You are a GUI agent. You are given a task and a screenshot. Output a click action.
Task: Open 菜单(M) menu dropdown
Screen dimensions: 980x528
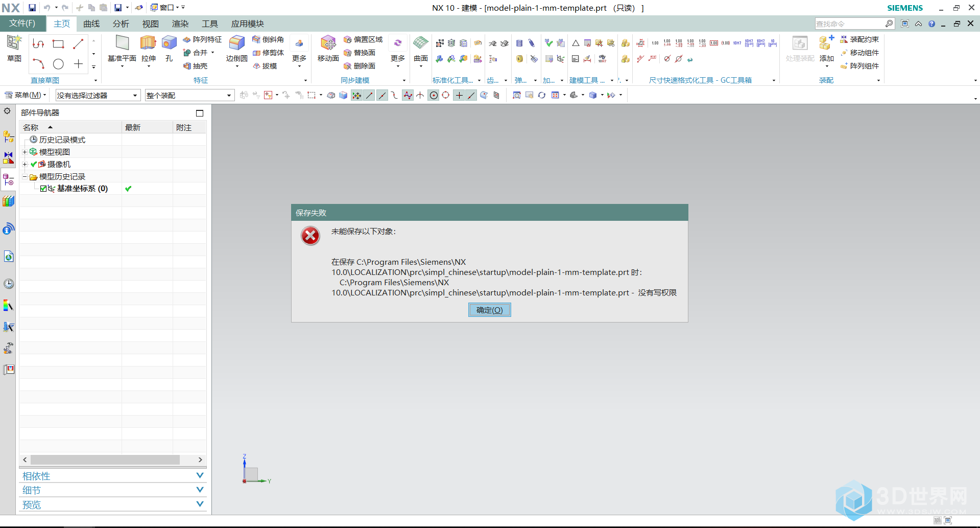26,95
